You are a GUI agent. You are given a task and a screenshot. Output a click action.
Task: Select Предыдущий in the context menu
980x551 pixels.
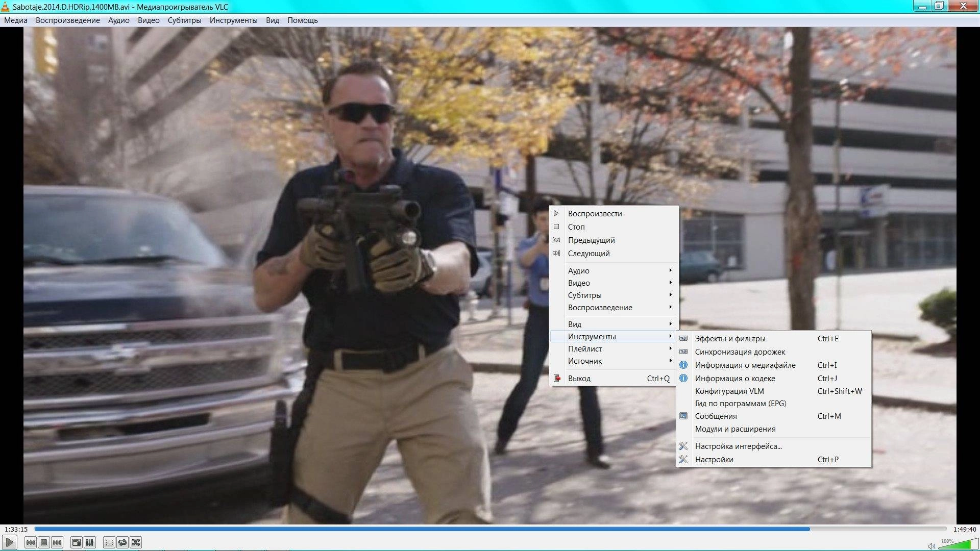(x=614, y=240)
